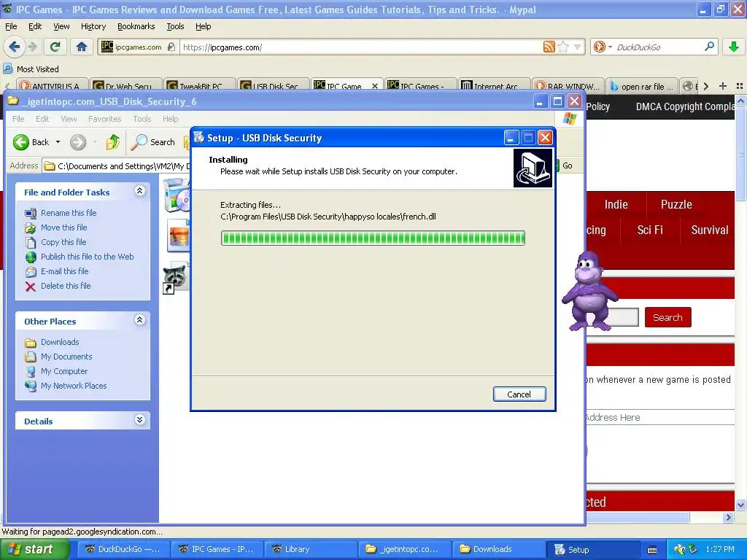Viewport: 747px width, 560px height.
Task: Click Explorer Up folder icon
Action: coord(112,142)
